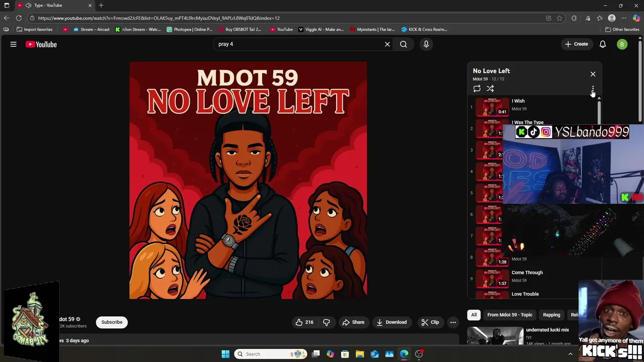Image resolution: width=644 pixels, height=362 pixels.
Task: Start voice search with microphone
Action: 426,44
